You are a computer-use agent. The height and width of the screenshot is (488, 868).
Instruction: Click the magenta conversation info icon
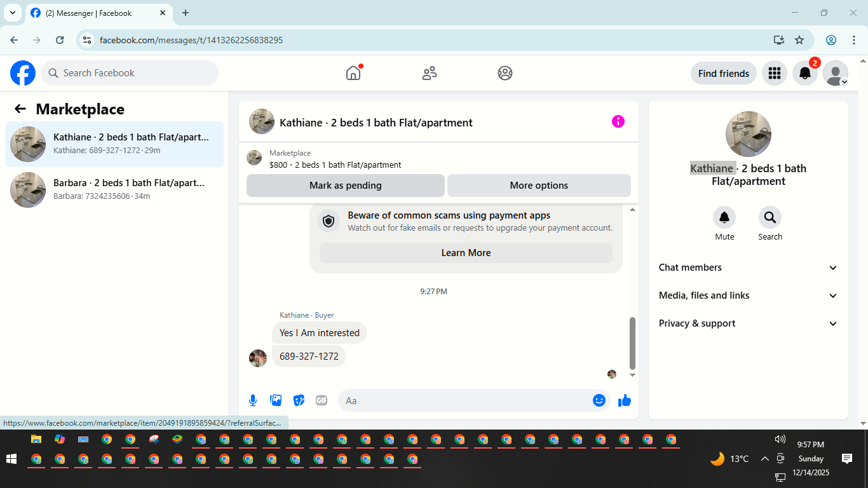618,121
